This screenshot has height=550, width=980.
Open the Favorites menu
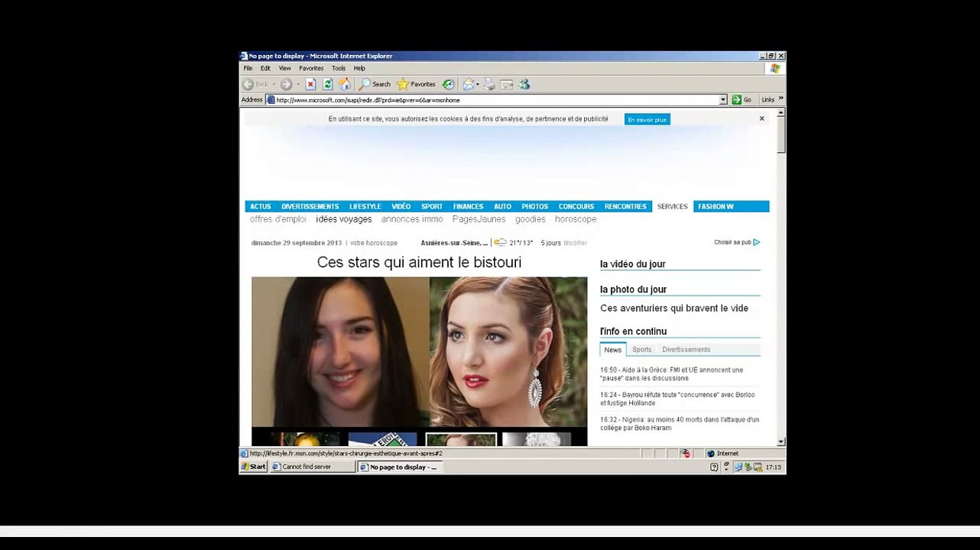click(311, 68)
